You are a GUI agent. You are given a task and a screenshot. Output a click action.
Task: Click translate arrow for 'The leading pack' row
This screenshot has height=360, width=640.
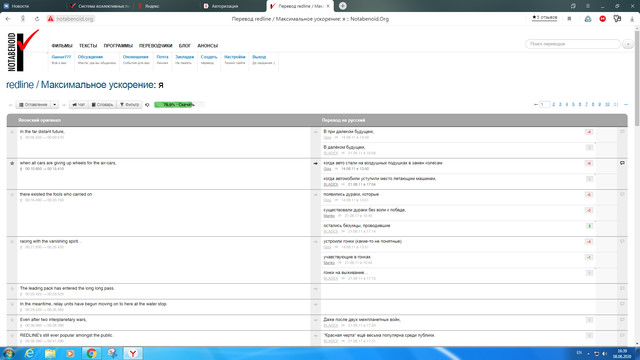[x=316, y=289]
